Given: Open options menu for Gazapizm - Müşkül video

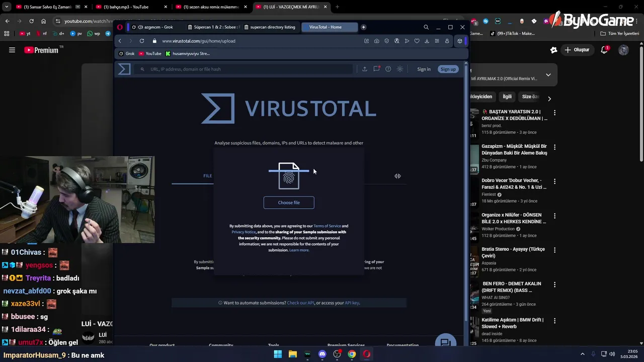Looking at the screenshot, I should click(554, 147).
